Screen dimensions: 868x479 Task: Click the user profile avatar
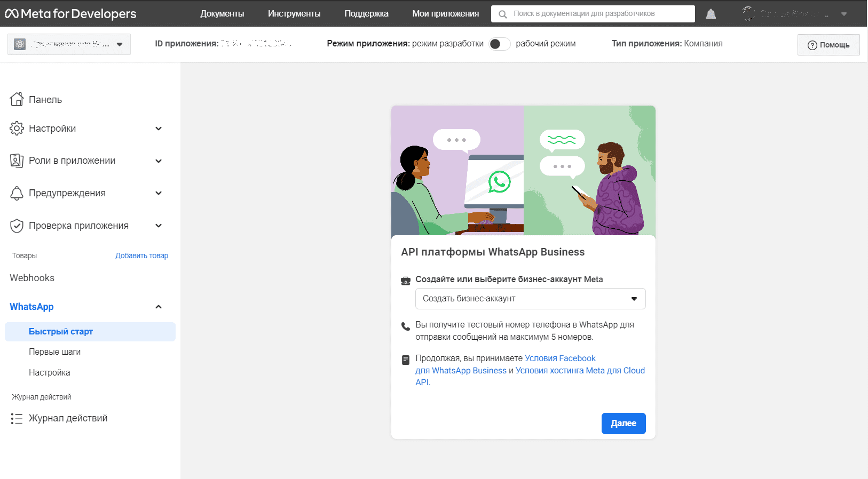click(x=748, y=13)
